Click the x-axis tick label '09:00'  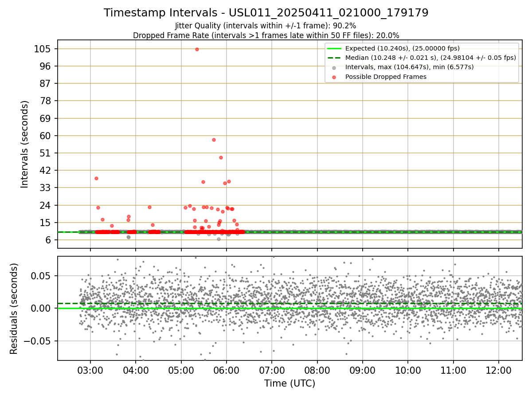363,370
